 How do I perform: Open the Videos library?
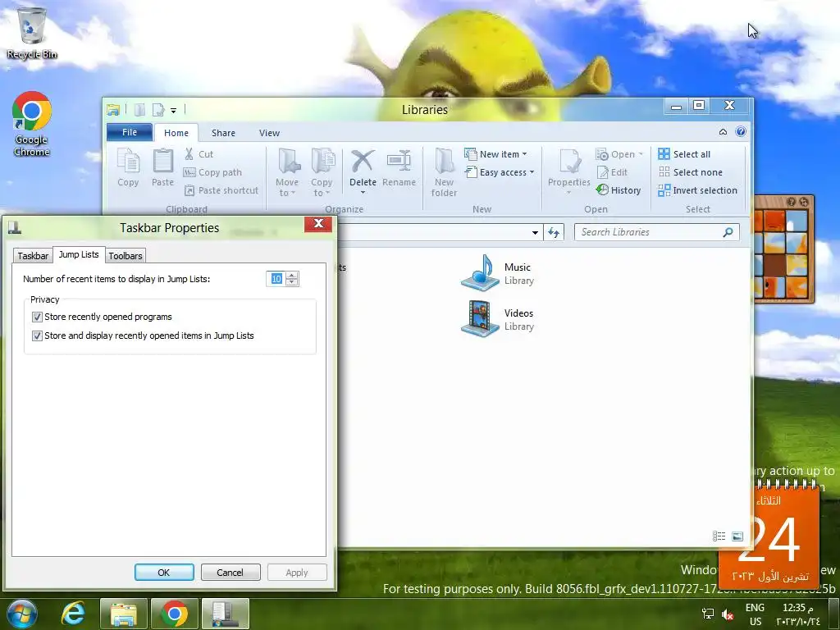[497, 319]
